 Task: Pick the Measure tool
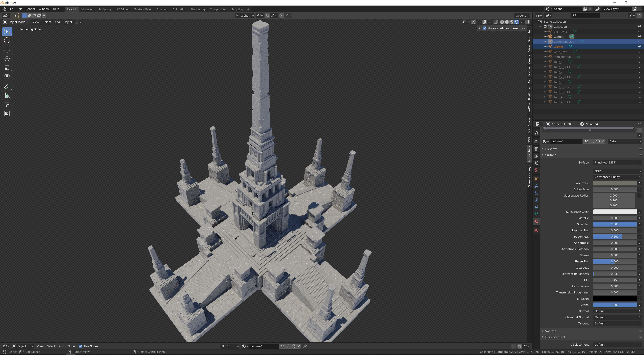tap(7, 95)
